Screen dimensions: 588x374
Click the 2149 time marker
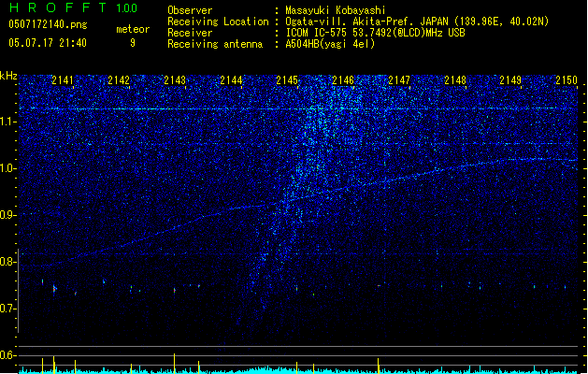[510, 79]
